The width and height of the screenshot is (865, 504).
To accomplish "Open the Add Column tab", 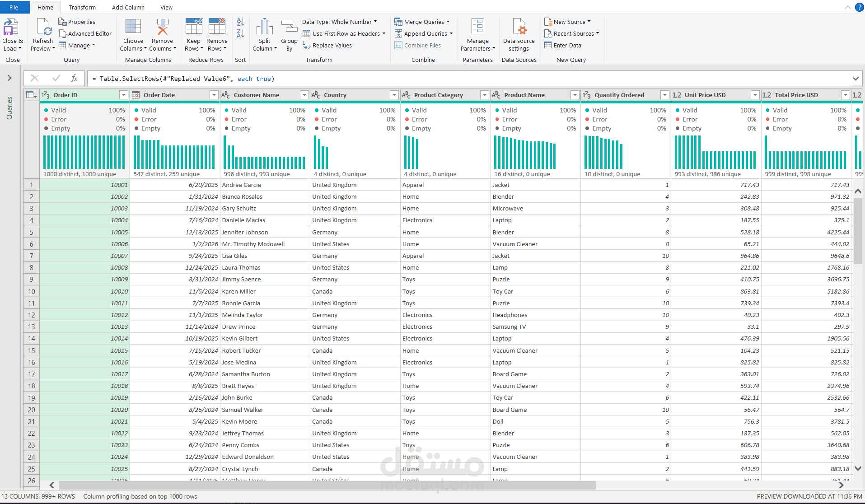I will pos(128,7).
